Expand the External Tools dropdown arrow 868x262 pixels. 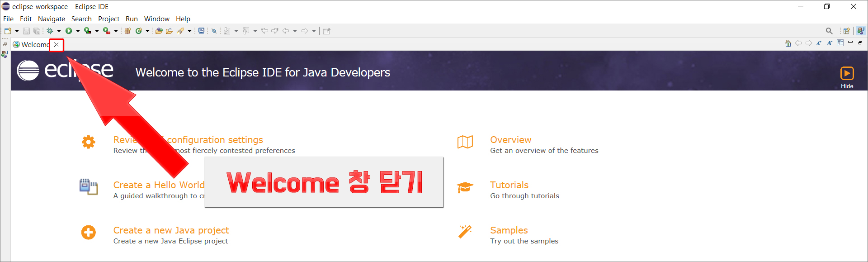coord(116,31)
